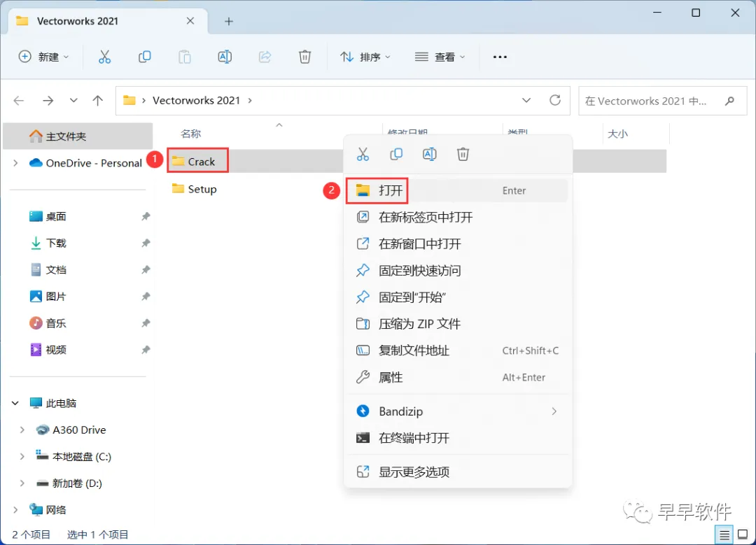
Task: Select OneDrive - Personal in the sidebar
Action: click(85, 163)
